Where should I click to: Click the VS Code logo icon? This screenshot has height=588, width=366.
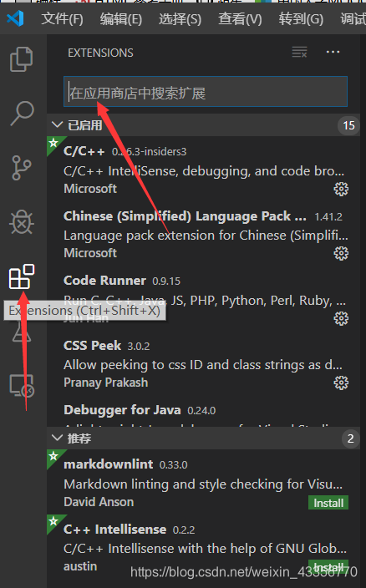[x=15, y=18]
